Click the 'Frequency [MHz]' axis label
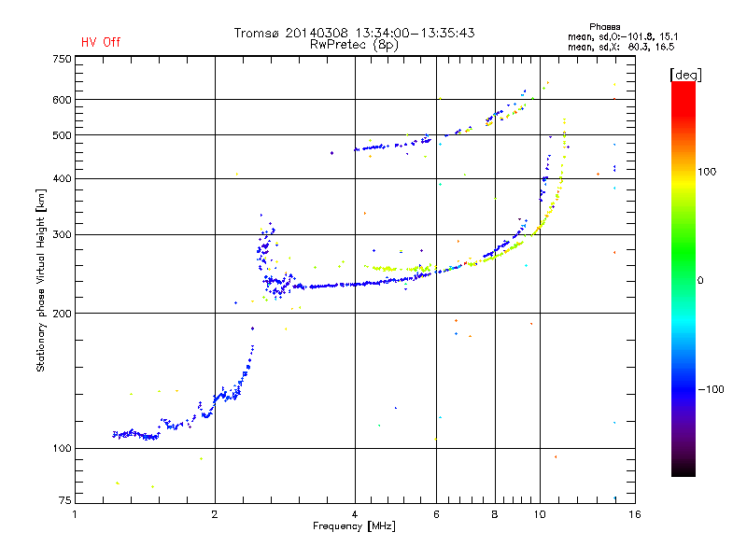Screen dimensions: 747x560 354,526
